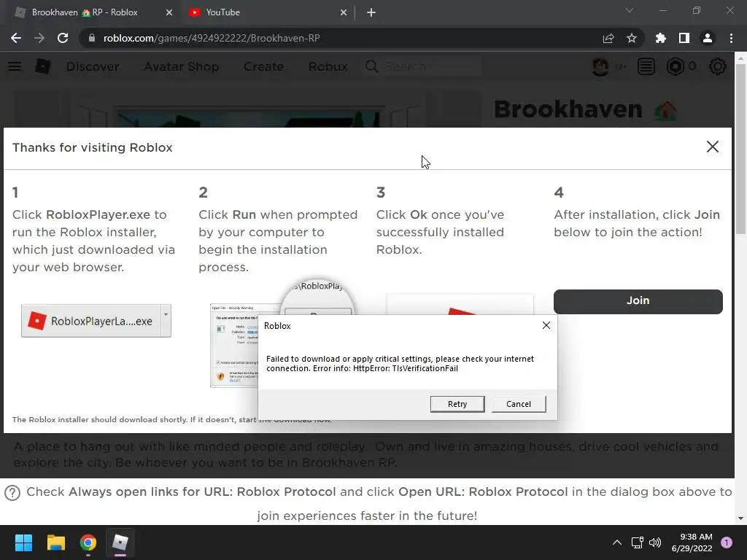Open the Avatar Shop menu item
The image size is (747, 560).
182,66
